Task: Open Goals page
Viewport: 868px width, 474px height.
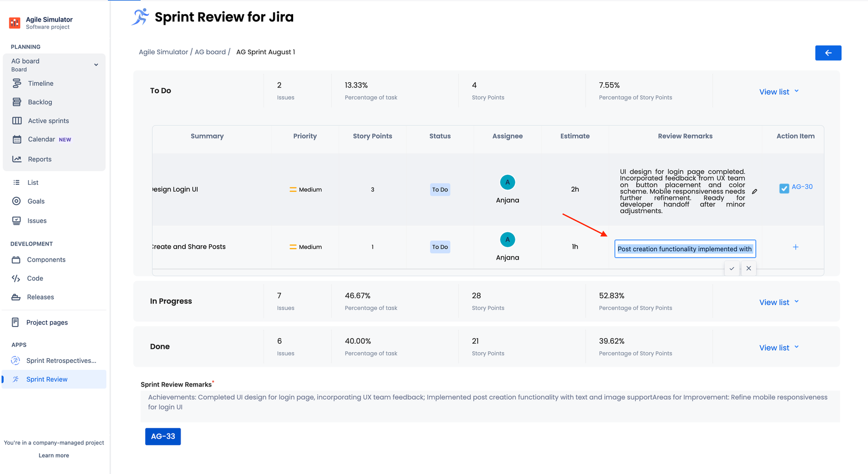Action: (x=36, y=201)
